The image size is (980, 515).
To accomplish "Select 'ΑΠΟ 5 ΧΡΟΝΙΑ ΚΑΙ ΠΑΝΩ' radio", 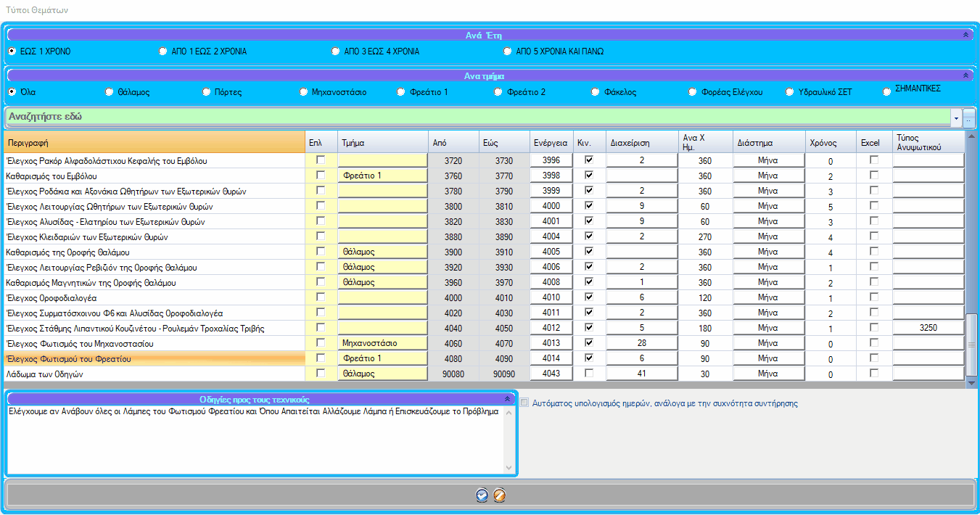I will click(x=508, y=51).
